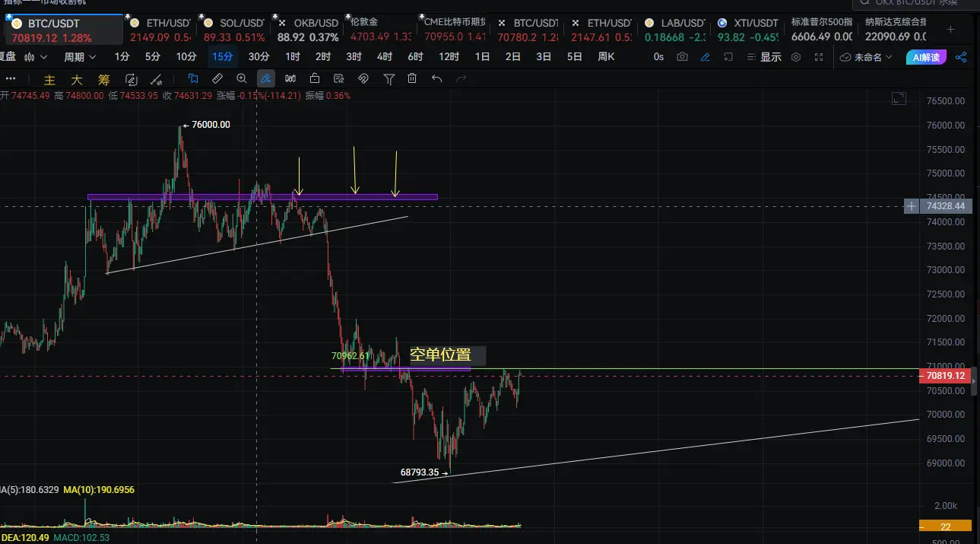
Task: Select the zoom magnifier tool
Action: pos(242,78)
